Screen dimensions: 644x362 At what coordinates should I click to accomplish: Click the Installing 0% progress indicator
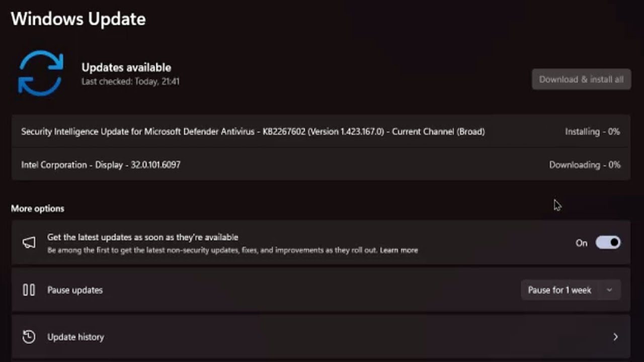593,131
